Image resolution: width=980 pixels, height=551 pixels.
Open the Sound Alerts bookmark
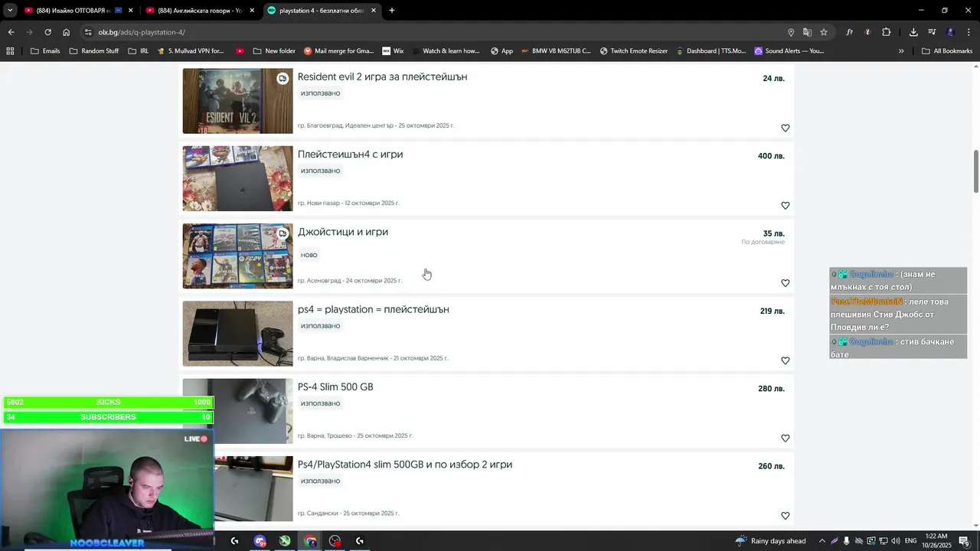(789, 51)
